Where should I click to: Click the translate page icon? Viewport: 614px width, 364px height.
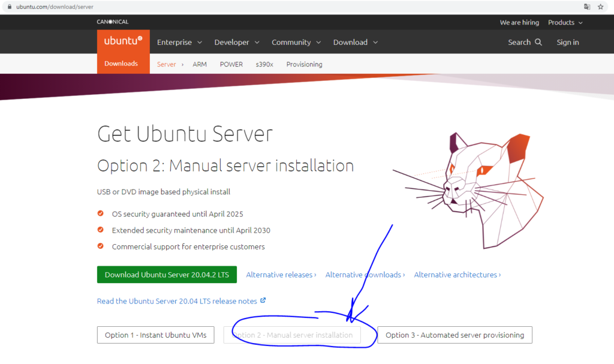tap(587, 7)
